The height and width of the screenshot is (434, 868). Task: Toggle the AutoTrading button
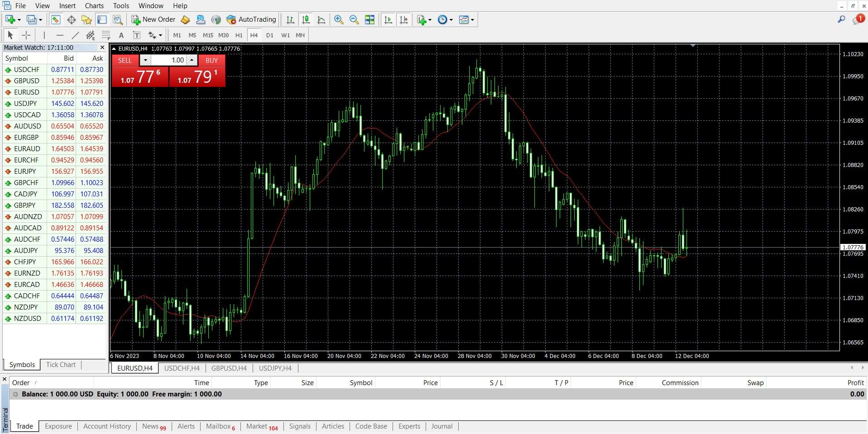[x=251, y=19]
